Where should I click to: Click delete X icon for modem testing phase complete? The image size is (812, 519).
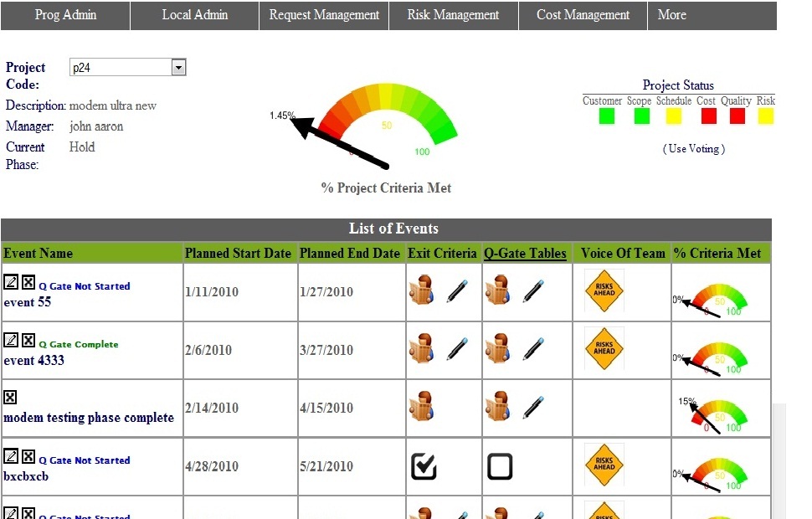(x=11, y=398)
